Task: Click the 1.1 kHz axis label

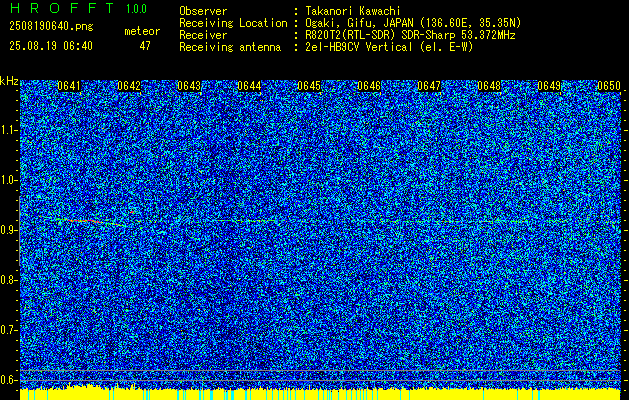Action: point(8,130)
